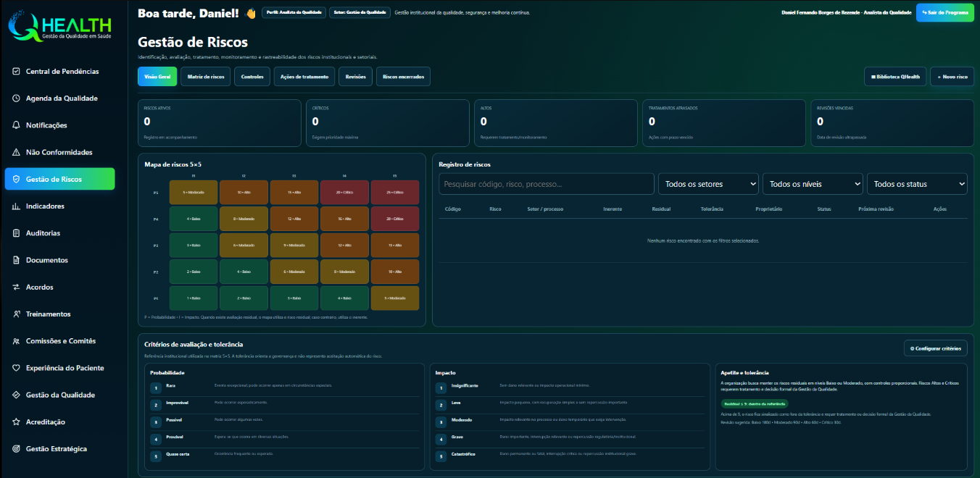Open the Matriz de riscos tab
Screen dimensions: 980x478
(206, 76)
